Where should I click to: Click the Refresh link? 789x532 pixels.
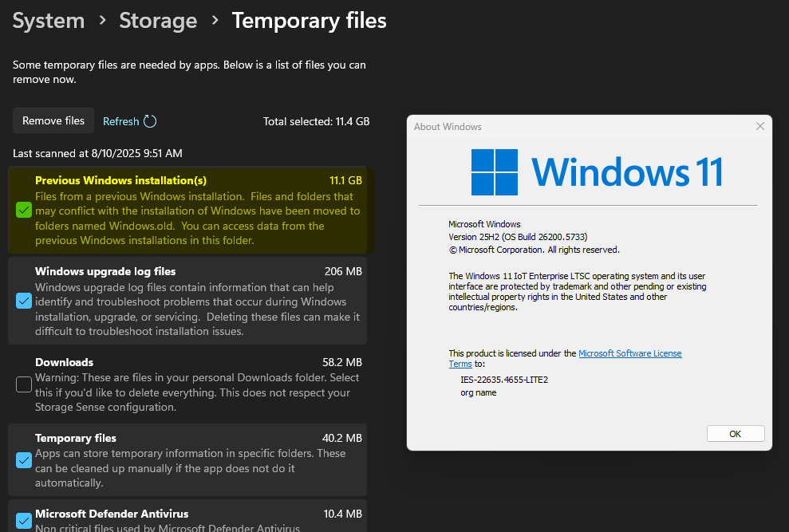pyautogui.click(x=121, y=121)
